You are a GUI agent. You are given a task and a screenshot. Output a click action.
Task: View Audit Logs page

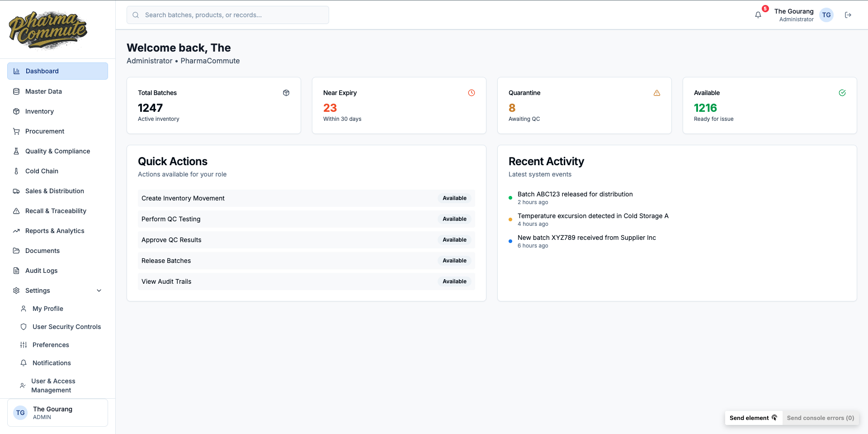click(x=57, y=271)
